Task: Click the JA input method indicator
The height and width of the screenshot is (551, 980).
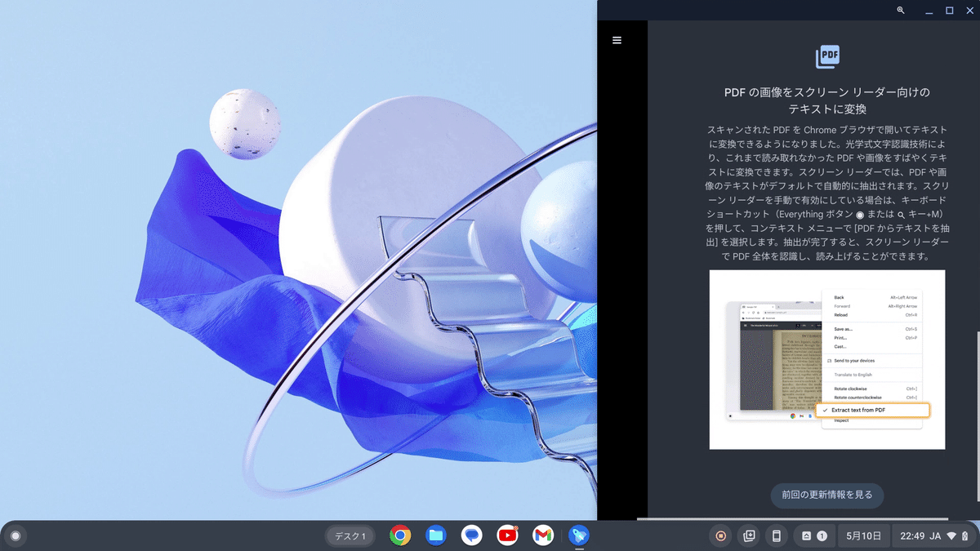Action: coord(936,536)
